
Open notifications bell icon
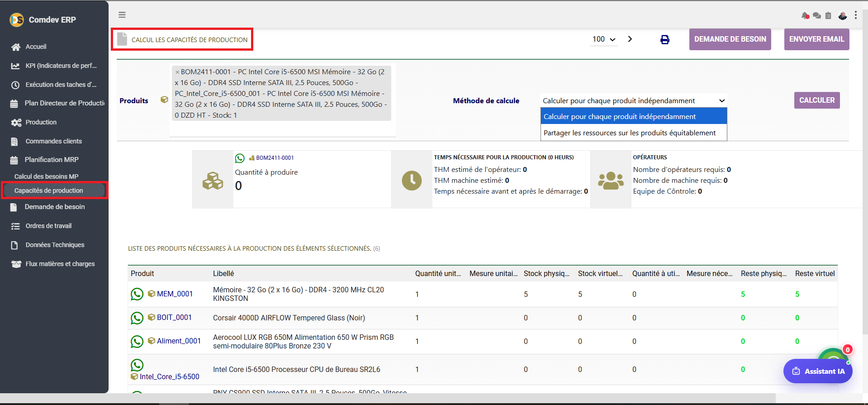pyautogui.click(x=805, y=15)
